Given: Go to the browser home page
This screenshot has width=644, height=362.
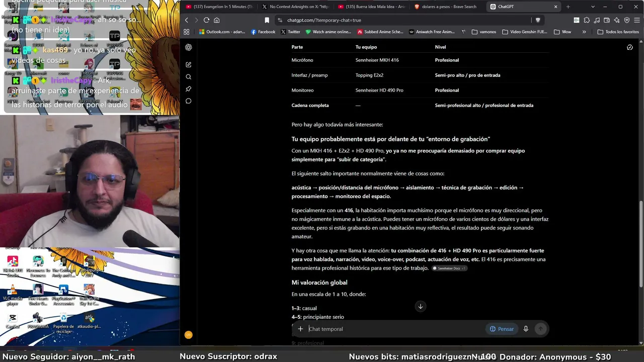Looking at the screenshot, I should point(217,20).
